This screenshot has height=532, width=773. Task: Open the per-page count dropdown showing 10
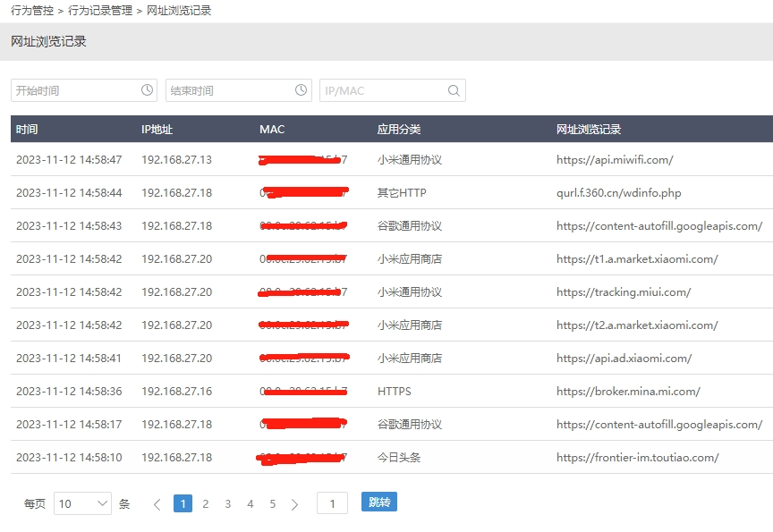point(83,503)
